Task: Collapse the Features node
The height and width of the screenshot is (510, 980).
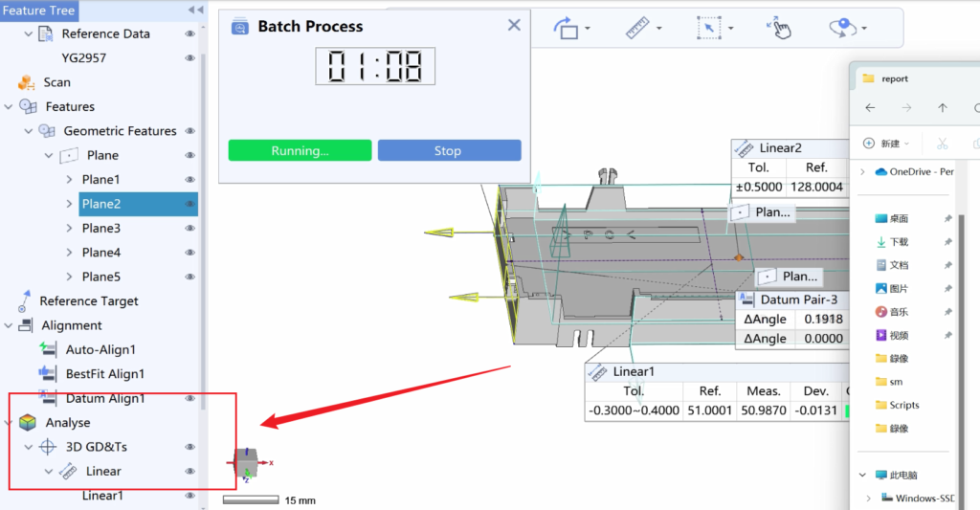Action: point(8,107)
